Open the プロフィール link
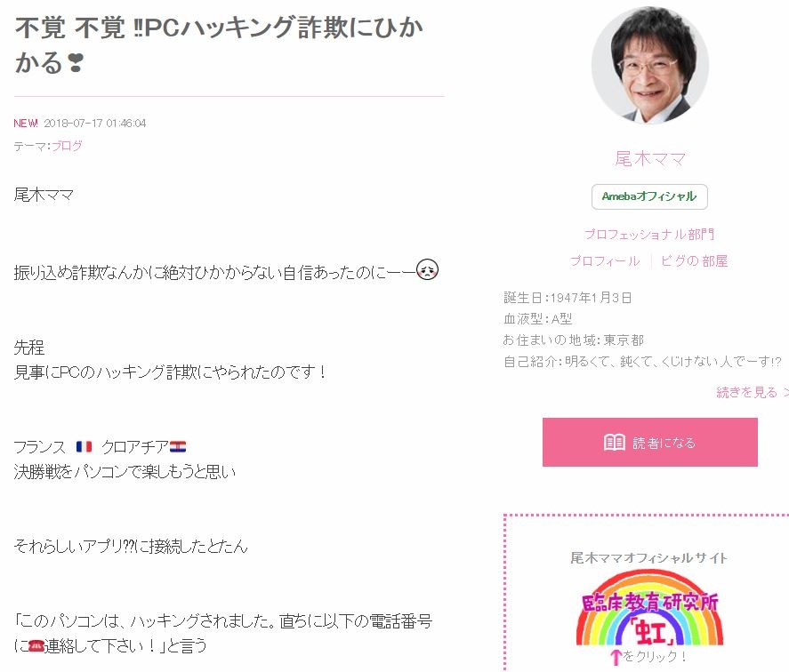This screenshot has width=789, height=672. point(605,260)
